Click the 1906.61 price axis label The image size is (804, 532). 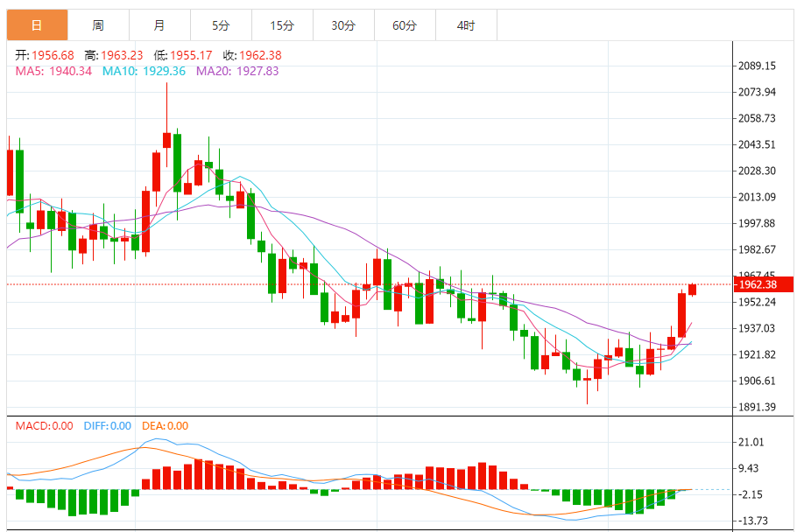757,381
